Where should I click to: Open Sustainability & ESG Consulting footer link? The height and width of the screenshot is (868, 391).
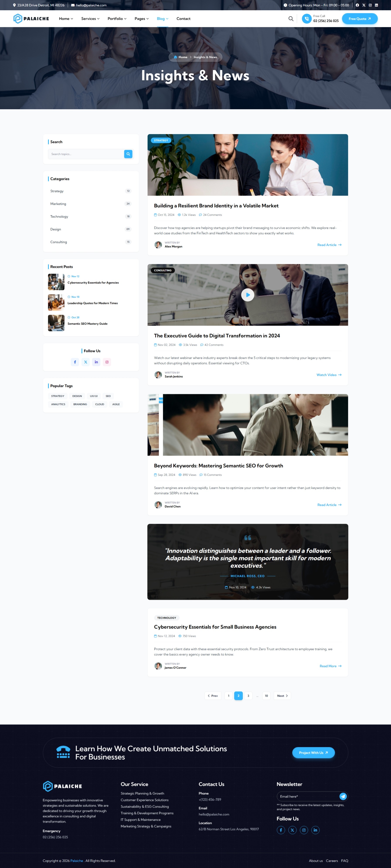pos(145,806)
